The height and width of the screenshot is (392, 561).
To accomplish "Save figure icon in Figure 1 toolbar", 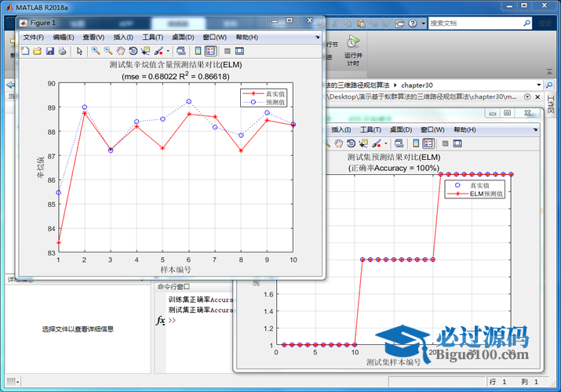I will pos(49,51).
